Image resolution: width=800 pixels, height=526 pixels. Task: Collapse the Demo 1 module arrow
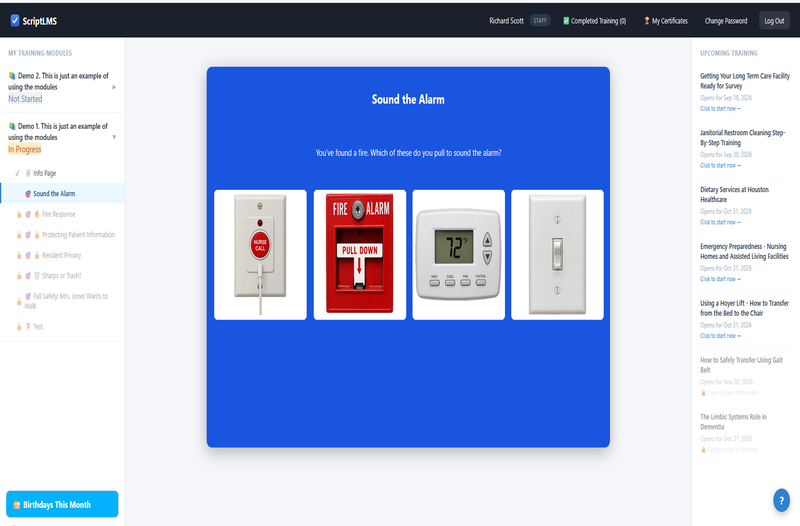[114, 137]
